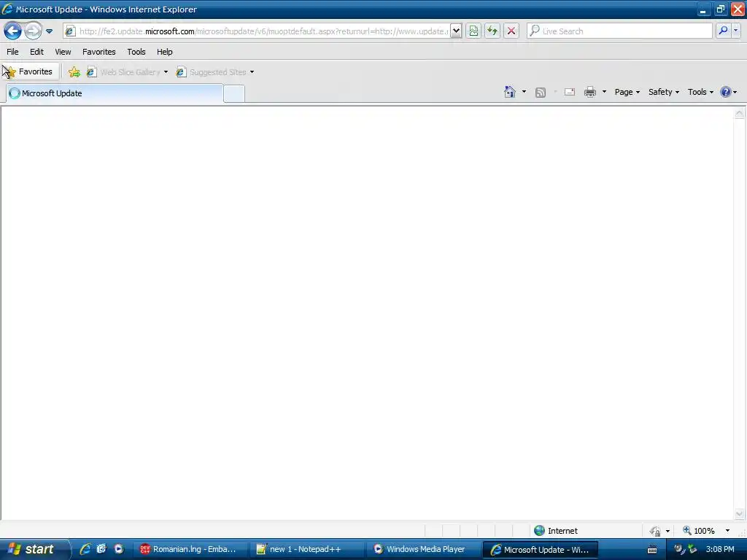Click the address bar URL field
This screenshot has height=560, width=747.
(263, 31)
